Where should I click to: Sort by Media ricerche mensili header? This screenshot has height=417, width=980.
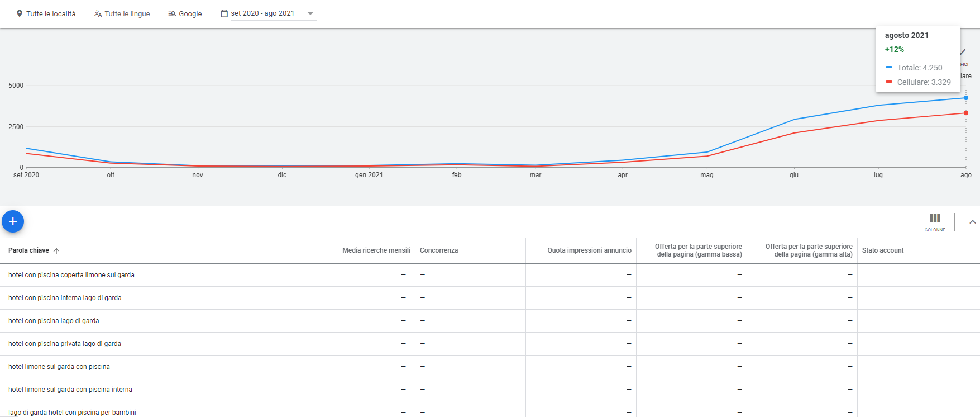(376, 250)
